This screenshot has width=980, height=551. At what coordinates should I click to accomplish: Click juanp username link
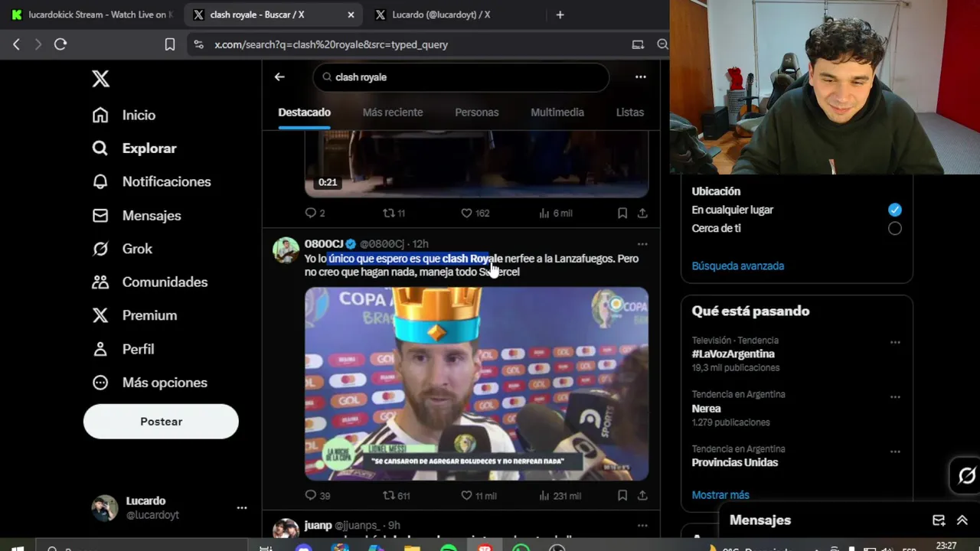tap(318, 525)
